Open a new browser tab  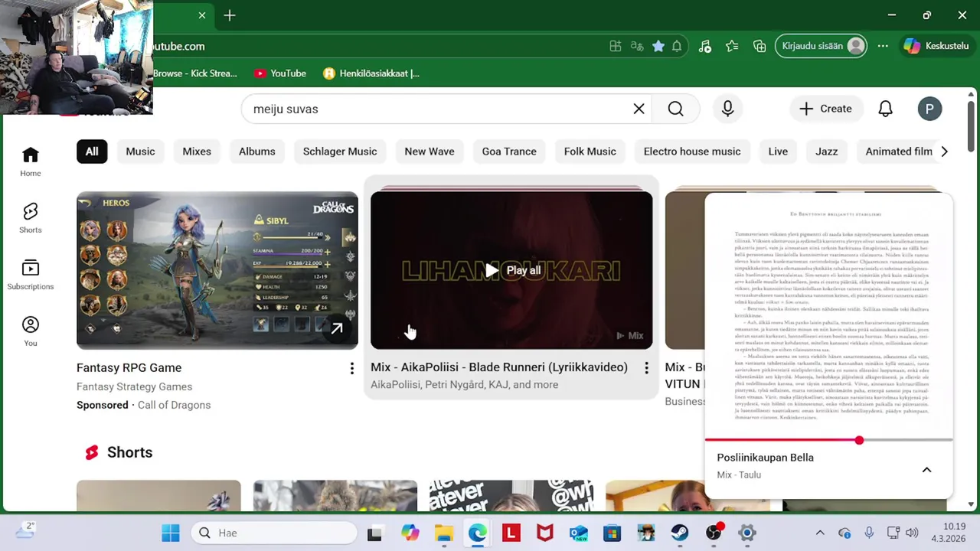click(230, 15)
